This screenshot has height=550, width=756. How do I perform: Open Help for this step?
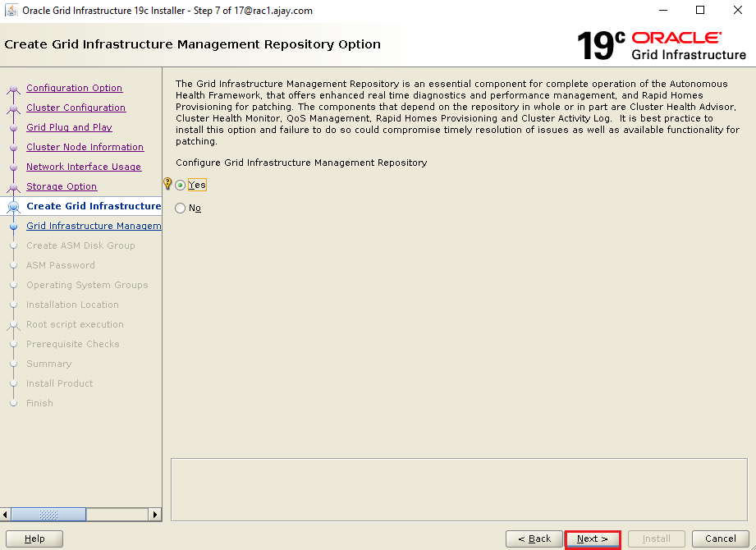[34, 539]
